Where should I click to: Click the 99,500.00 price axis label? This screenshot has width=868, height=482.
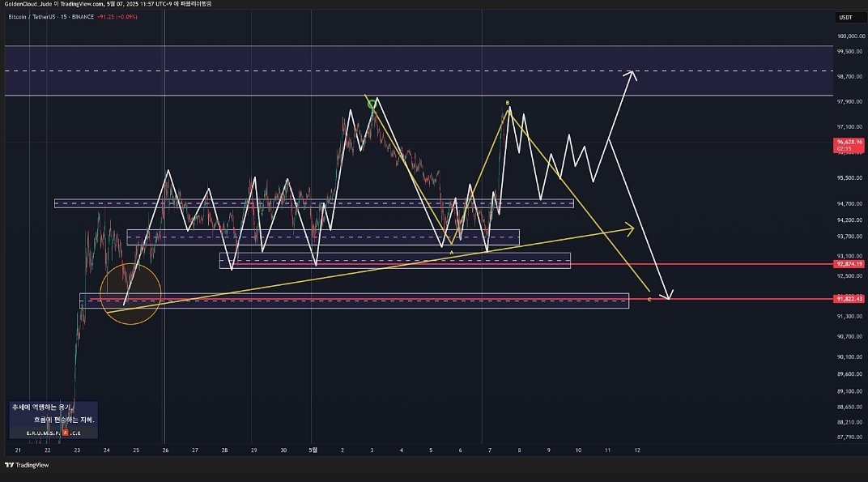click(849, 52)
